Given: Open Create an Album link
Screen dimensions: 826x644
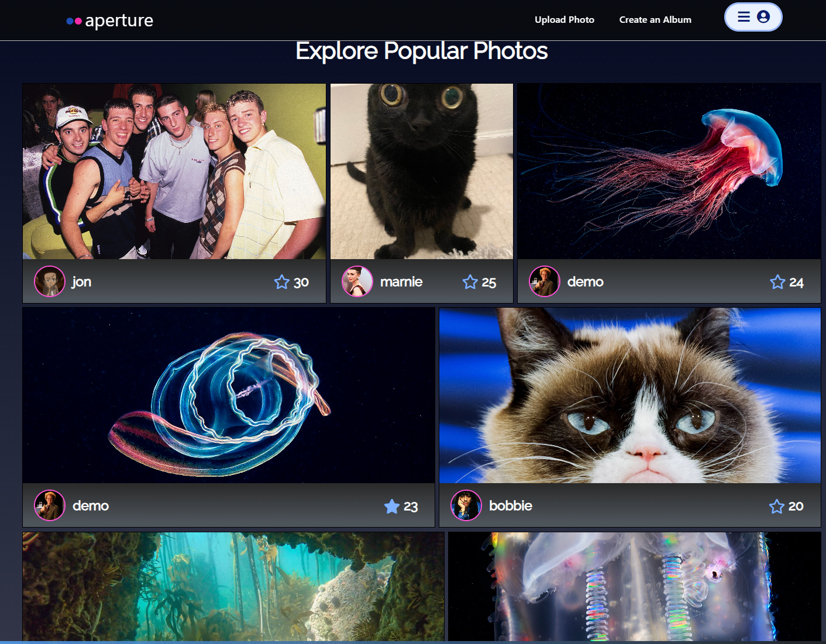Looking at the screenshot, I should pos(655,20).
